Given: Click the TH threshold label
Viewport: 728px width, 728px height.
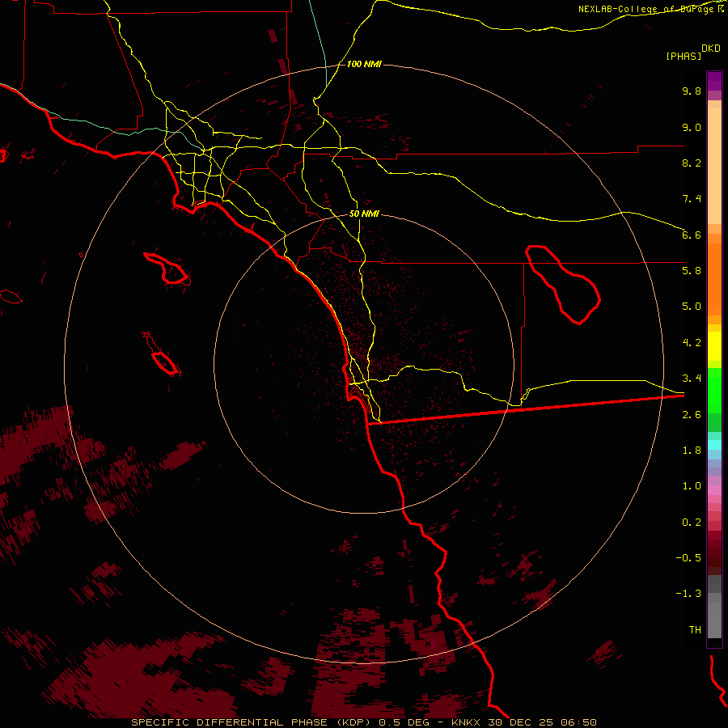Looking at the screenshot, I should point(695,629).
